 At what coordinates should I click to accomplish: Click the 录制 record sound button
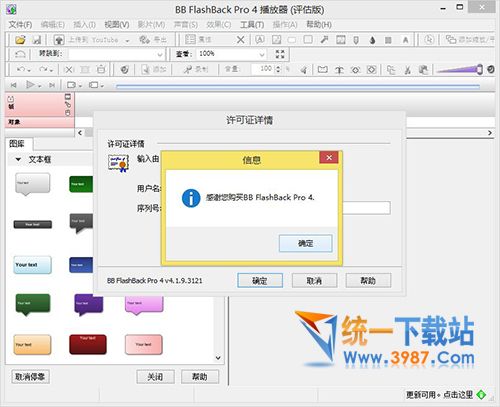coord(196,69)
